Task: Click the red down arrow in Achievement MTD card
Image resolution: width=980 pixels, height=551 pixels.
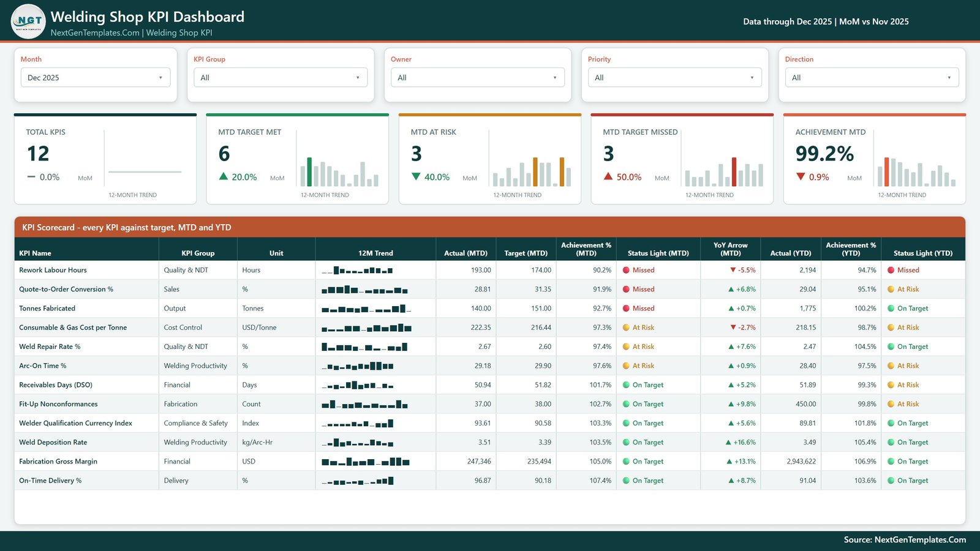Action: pos(801,176)
